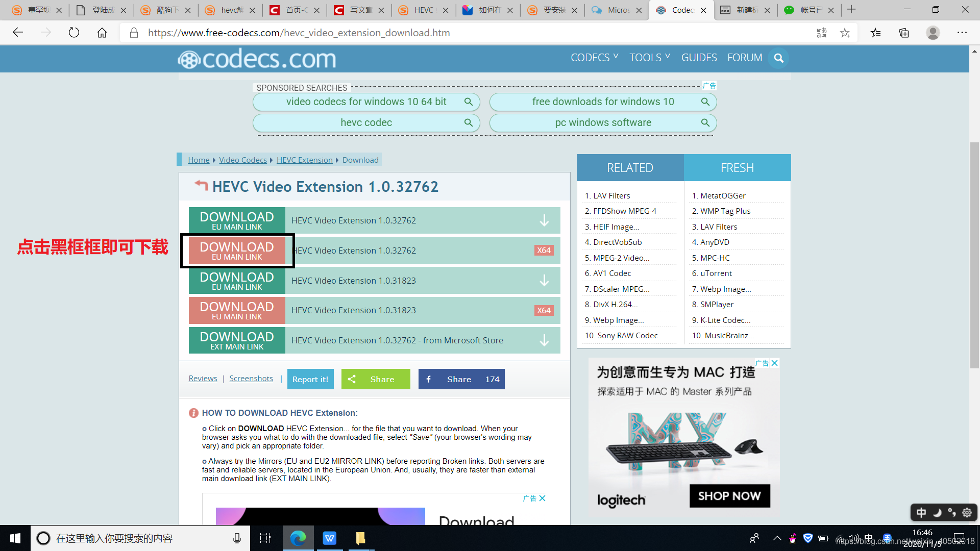This screenshot has width=980, height=551.
Task: Open Edge from the taskbar
Action: (x=298, y=538)
